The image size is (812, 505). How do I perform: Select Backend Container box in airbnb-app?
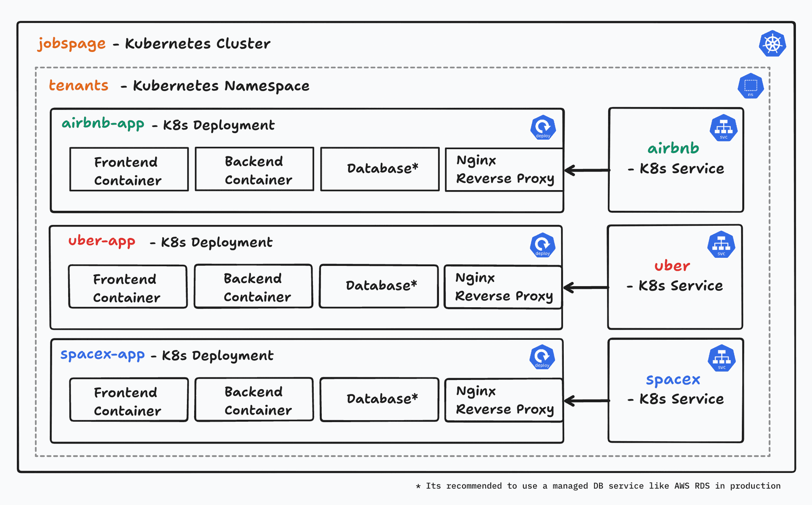pyautogui.click(x=255, y=169)
